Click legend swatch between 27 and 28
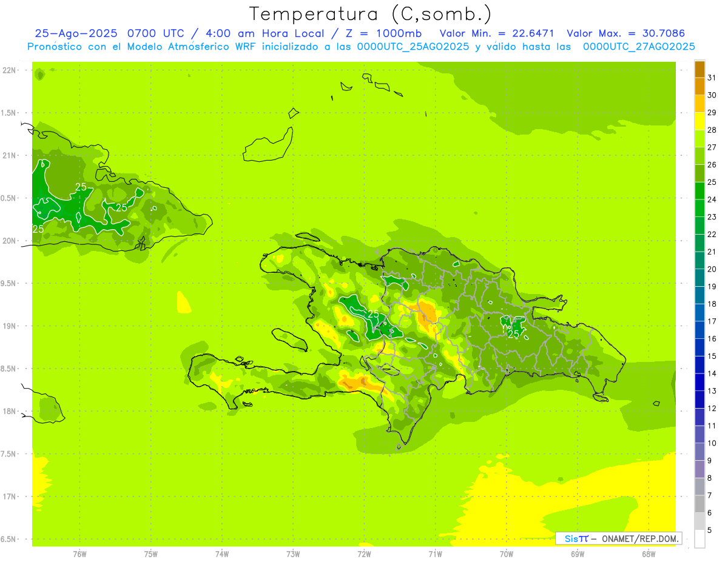Viewport: 728px width, 562px height. click(699, 138)
